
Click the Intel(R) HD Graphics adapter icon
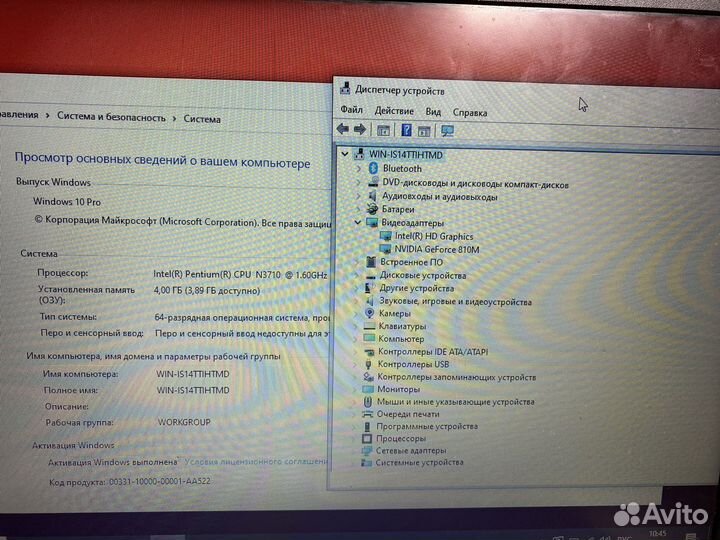pyautogui.click(x=385, y=236)
